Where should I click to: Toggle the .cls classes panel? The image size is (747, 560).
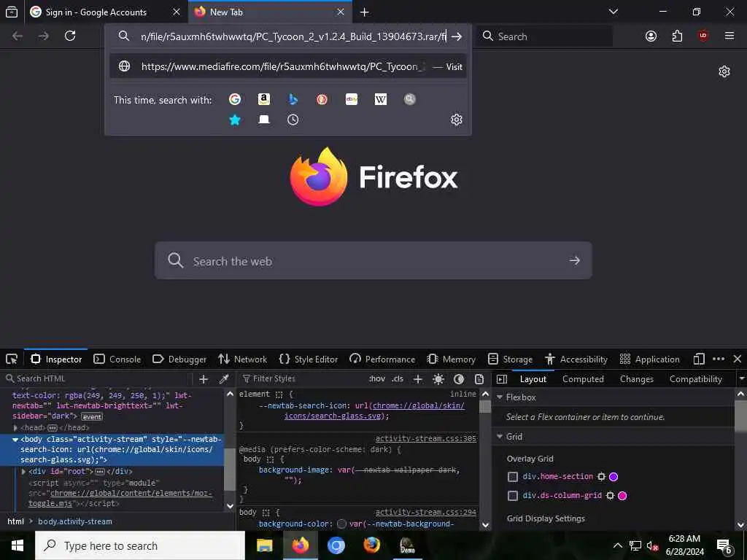(398, 379)
